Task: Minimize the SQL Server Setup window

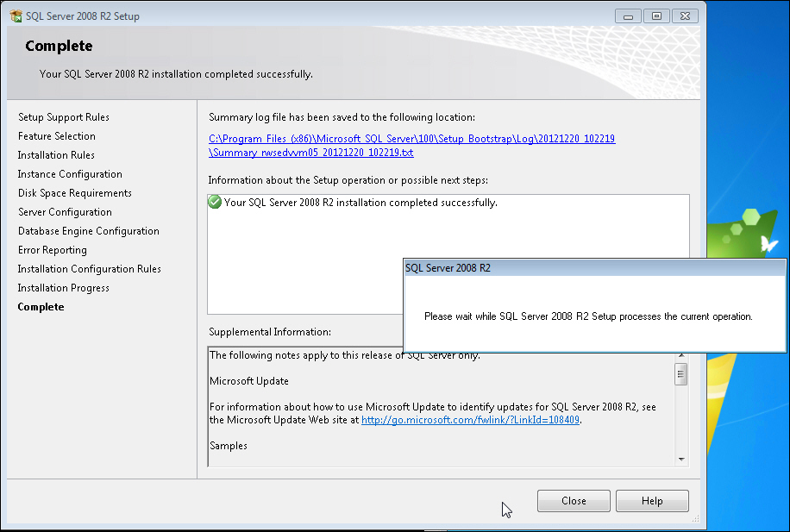Action: coord(630,16)
